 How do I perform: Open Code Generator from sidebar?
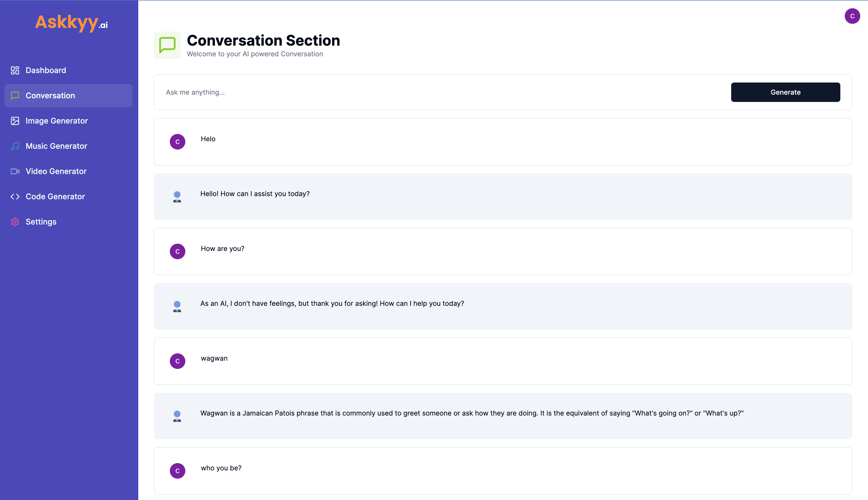pos(55,196)
